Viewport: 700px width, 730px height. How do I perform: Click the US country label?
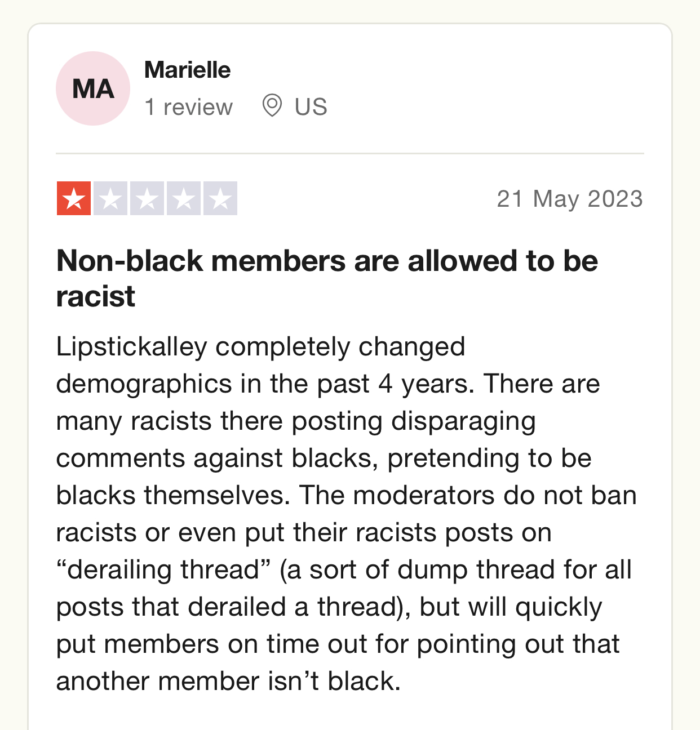coord(311,107)
